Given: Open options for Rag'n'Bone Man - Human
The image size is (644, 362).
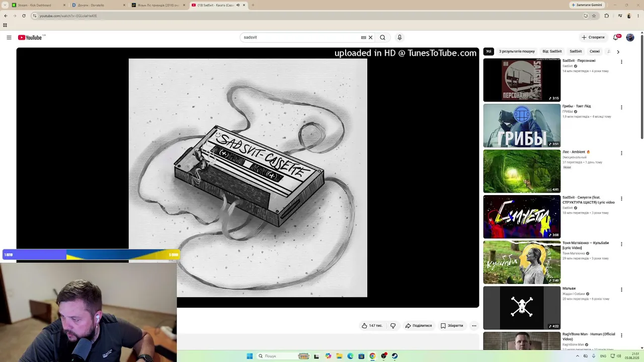Looking at the screenshot, I should click(621, 335).
